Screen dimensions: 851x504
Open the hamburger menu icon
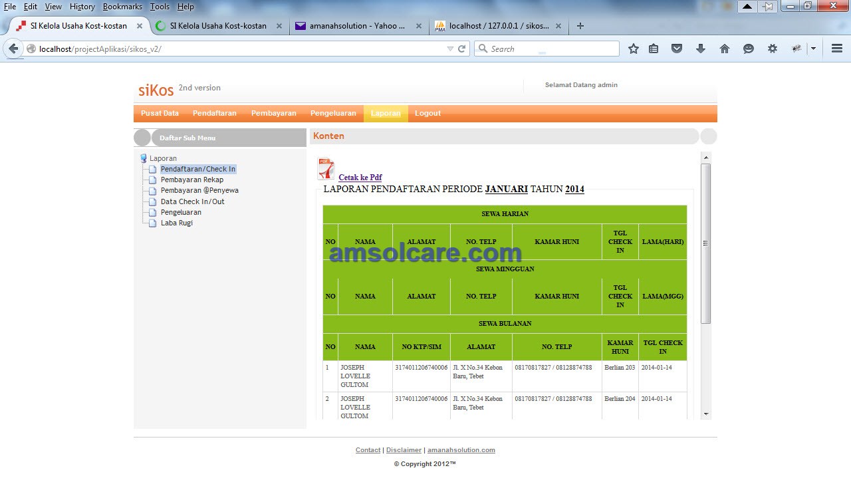(837, 49)
